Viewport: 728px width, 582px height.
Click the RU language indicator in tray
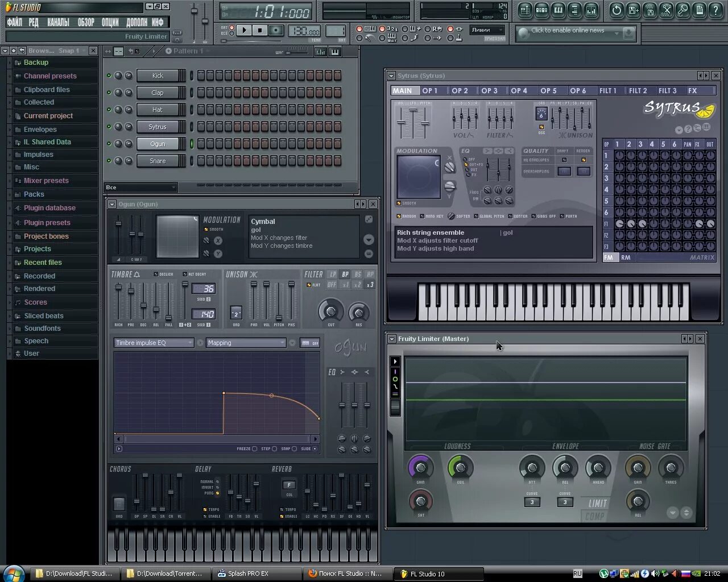point(577,573)
